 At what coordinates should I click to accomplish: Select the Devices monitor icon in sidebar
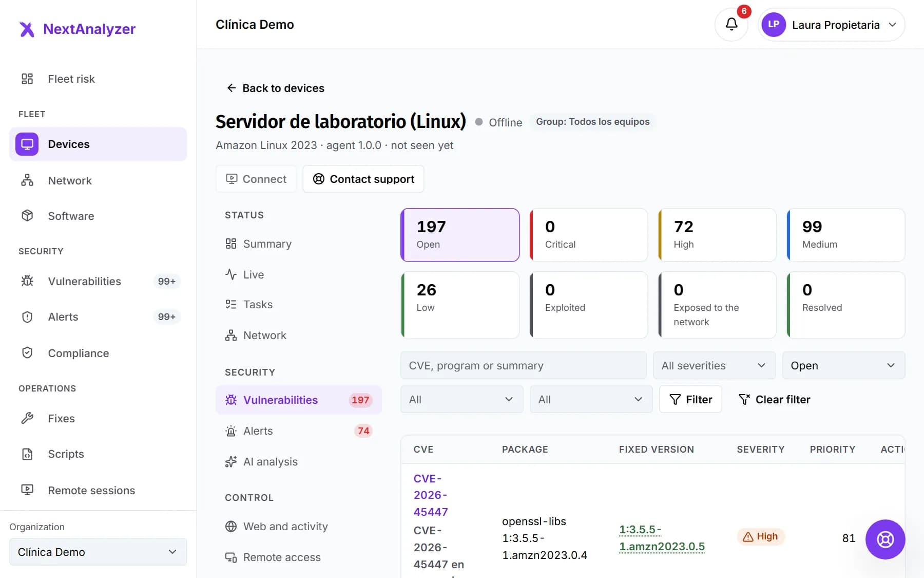click(27, 144)
